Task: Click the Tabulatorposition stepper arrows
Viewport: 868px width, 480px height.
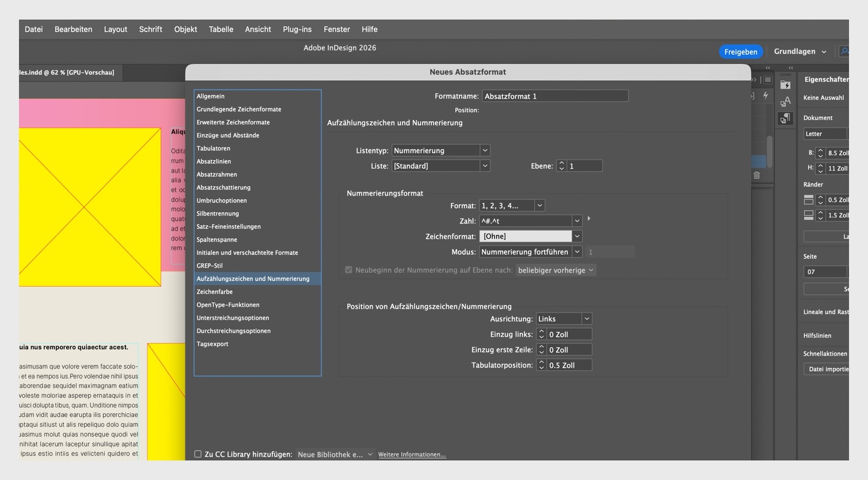Action: [541, 365]
